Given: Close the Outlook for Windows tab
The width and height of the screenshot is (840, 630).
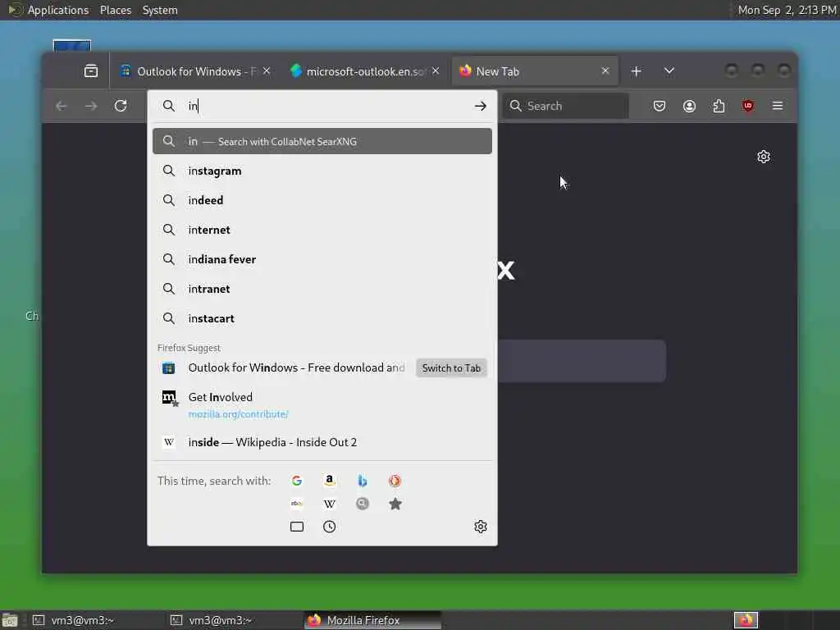Looking at the screenshot, I should click(267, 71).
